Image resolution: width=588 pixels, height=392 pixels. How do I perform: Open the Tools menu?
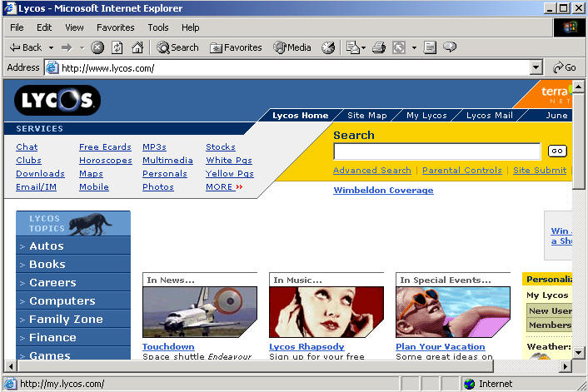point(158,27)
